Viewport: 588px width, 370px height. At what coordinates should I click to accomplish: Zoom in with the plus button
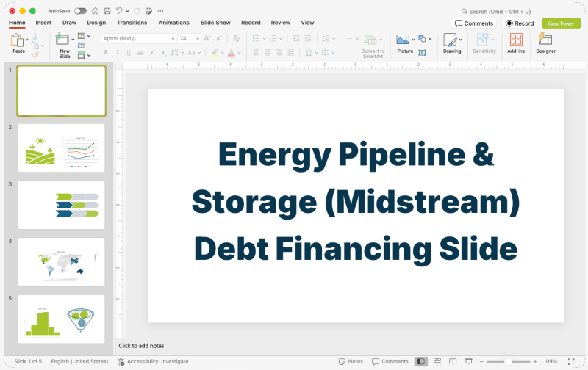(x=535, y=362)
